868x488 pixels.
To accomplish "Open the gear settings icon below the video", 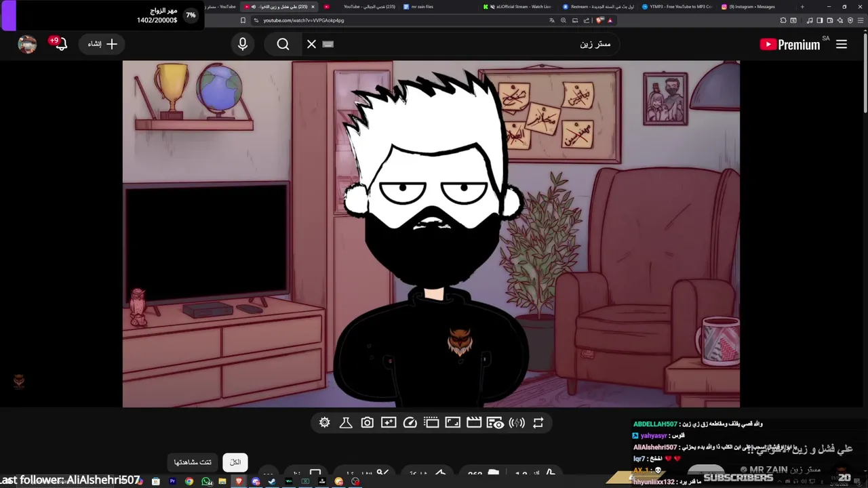I will 325,422.
